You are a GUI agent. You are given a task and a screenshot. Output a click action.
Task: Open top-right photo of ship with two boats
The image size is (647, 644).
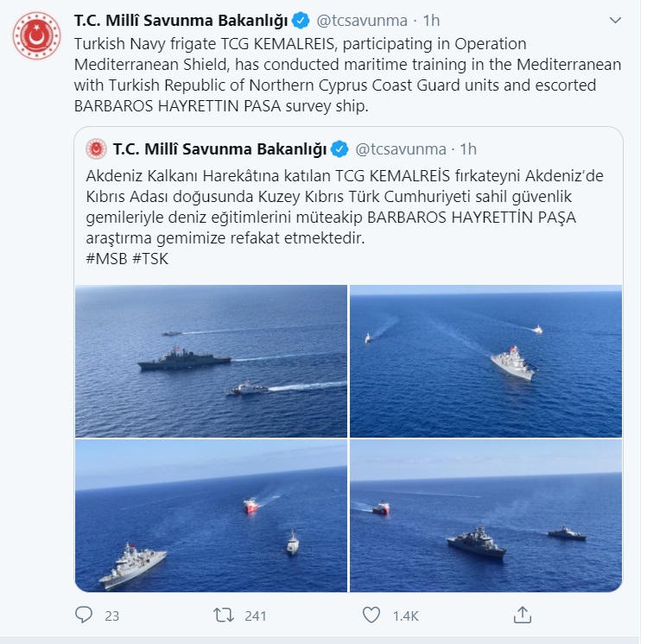[x=485, y=361]
